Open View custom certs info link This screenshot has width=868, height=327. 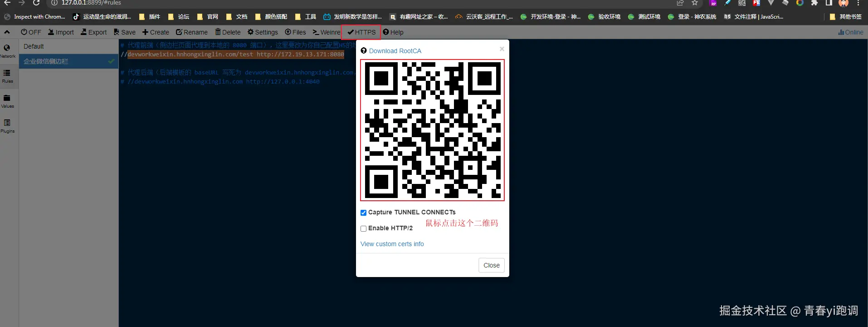(392, 244)
